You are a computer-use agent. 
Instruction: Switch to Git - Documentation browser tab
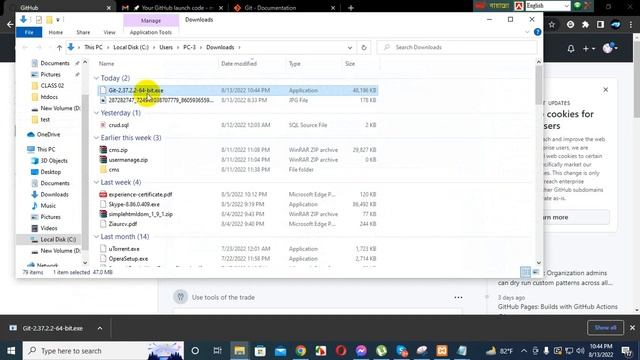point(285,7)
